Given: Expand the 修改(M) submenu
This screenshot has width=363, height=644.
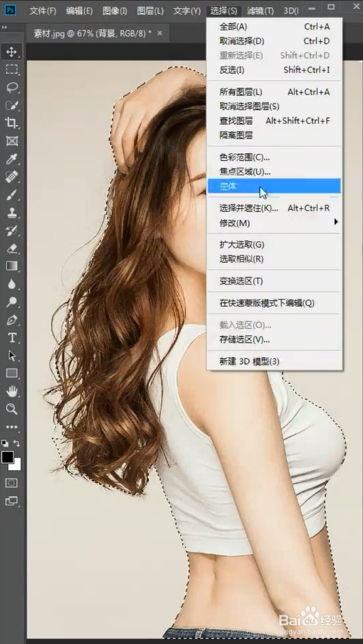Looking at the screenshot, I should pyautogui.click(x=274, y=223).
